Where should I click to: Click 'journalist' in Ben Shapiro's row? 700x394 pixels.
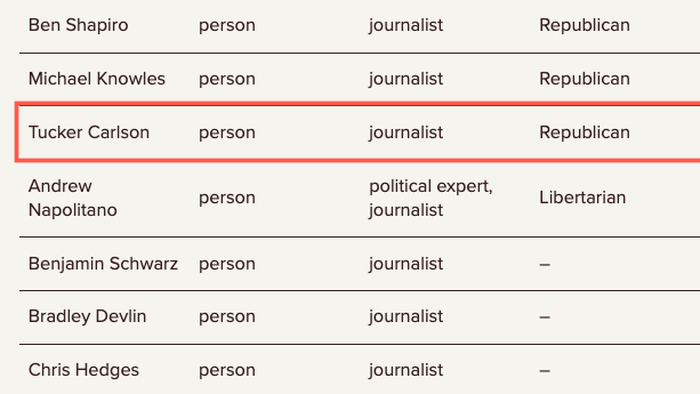coord(406,25)
